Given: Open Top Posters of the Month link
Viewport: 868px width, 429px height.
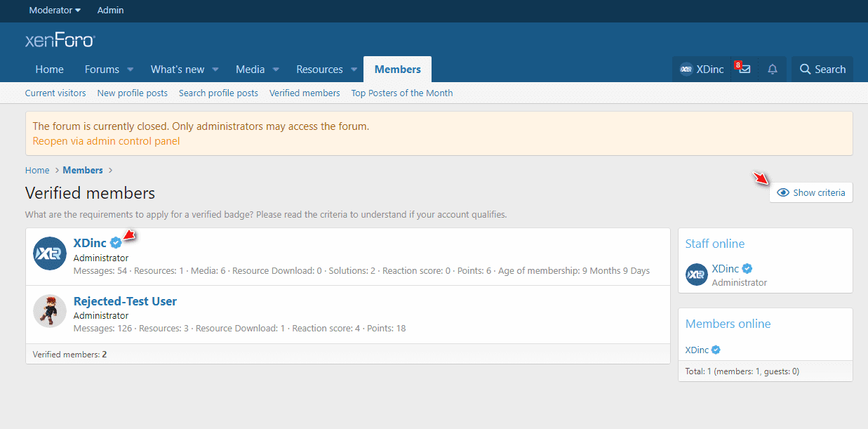Looking at the screenshot, I should [401, 93].
